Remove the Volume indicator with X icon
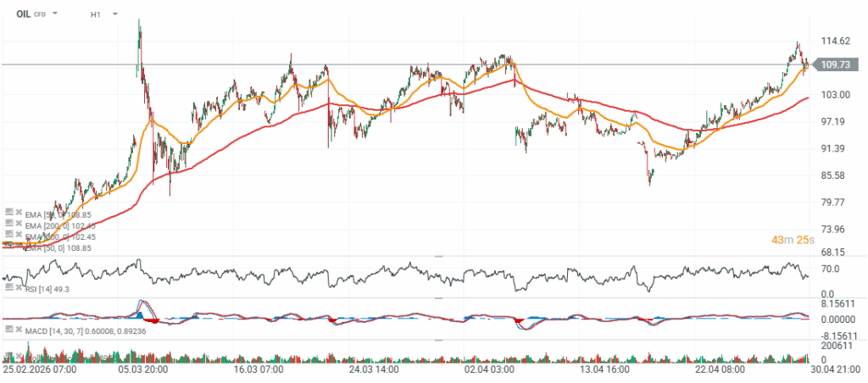This screenshot has width=868, height=383. (19, 355)
